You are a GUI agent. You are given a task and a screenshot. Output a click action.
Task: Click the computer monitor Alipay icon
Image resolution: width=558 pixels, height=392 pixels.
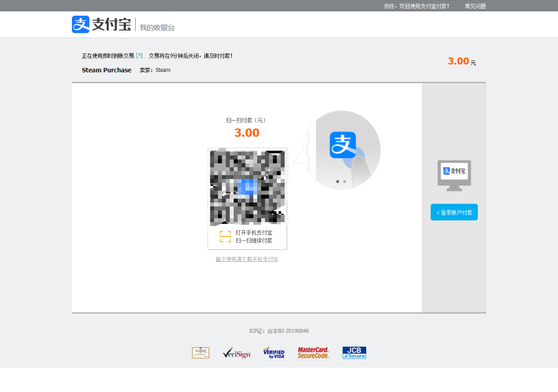(454, 174)
